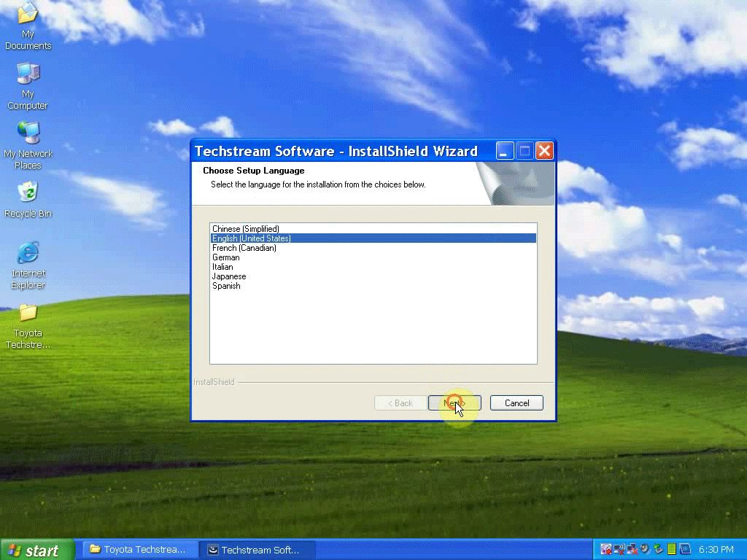
Task: Select the My Computer desktop icon
Action: pos(28,87)
